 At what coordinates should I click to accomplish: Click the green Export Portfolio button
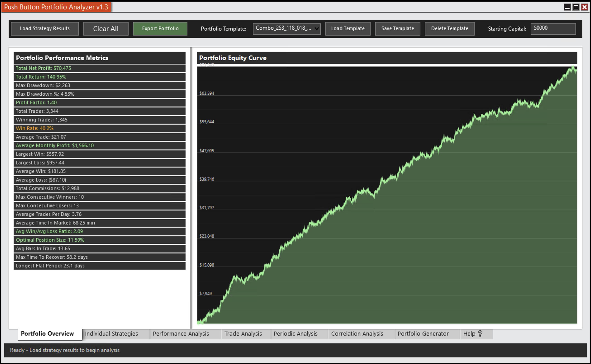(160, 29)
